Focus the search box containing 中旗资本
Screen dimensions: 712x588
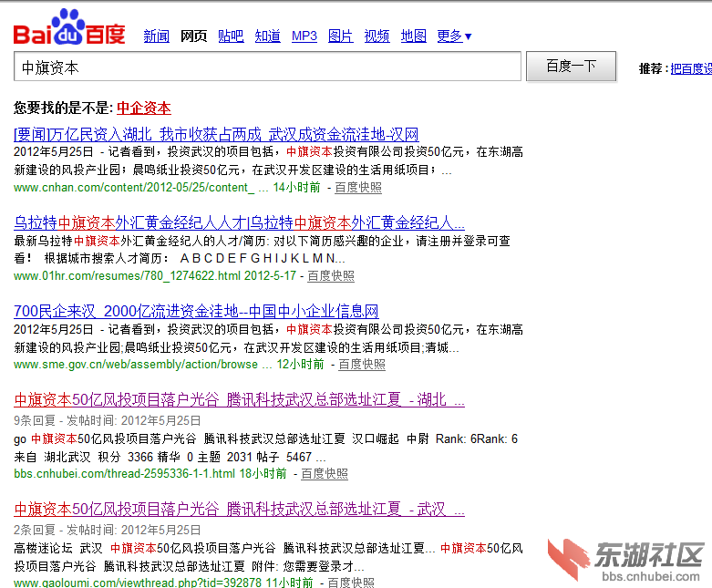[267, 67]
